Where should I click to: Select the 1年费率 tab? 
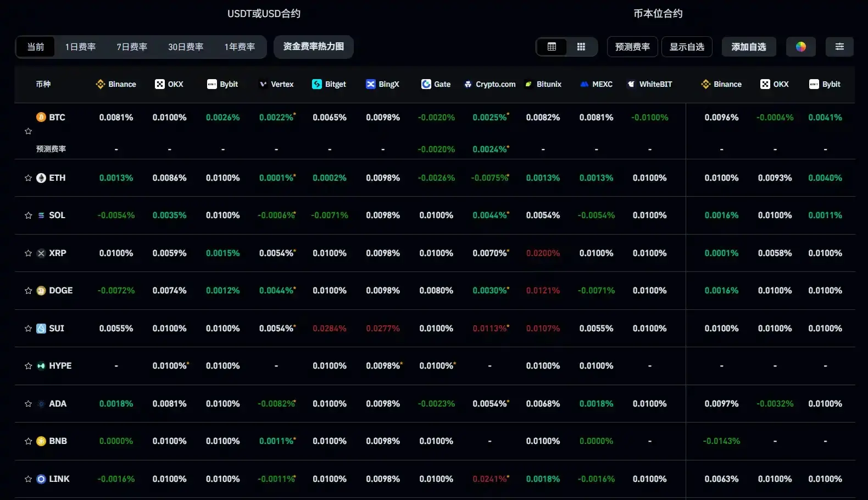(240, 47)
